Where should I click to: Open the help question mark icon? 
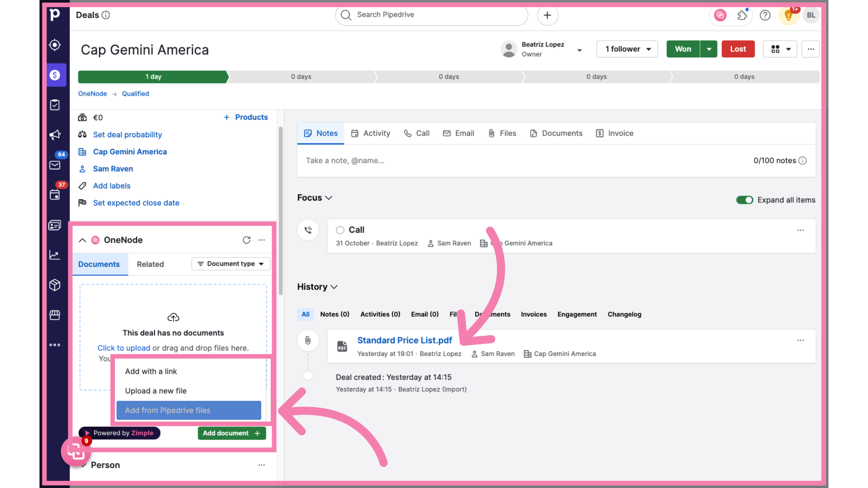[x=765, y=15]
